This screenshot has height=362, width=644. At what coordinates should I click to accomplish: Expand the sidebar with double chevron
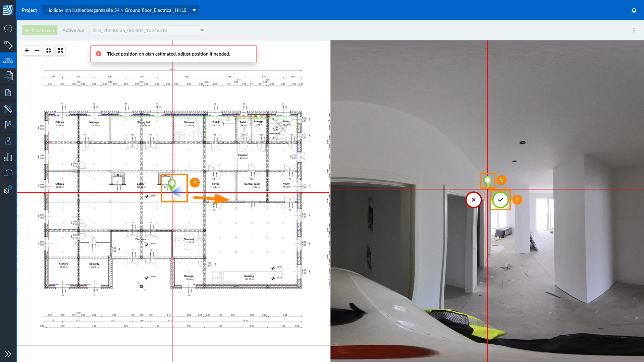8,354
